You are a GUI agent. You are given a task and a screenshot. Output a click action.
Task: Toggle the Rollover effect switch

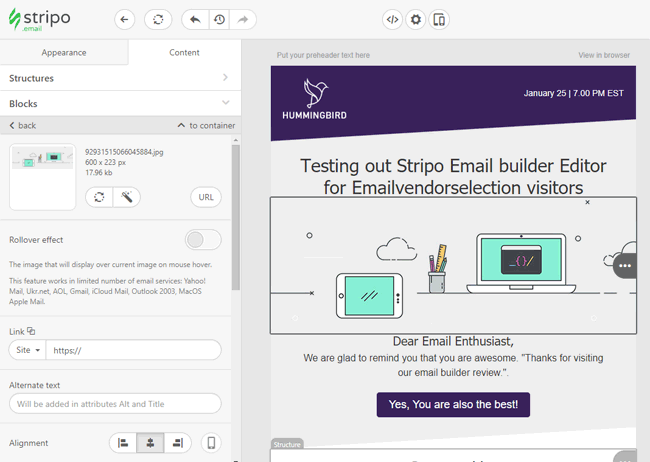click(203, 240)
